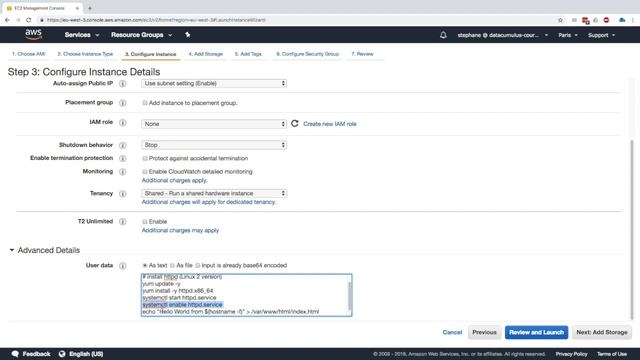
Task: Click info icon for T2 Unlimited
Action: click(x=122, y=222)
